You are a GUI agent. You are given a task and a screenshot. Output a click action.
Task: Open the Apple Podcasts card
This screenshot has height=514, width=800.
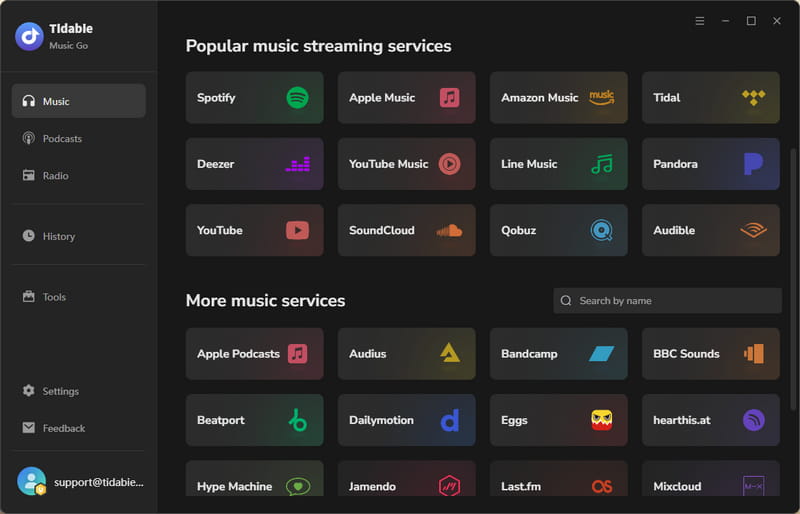coord(254,354)
